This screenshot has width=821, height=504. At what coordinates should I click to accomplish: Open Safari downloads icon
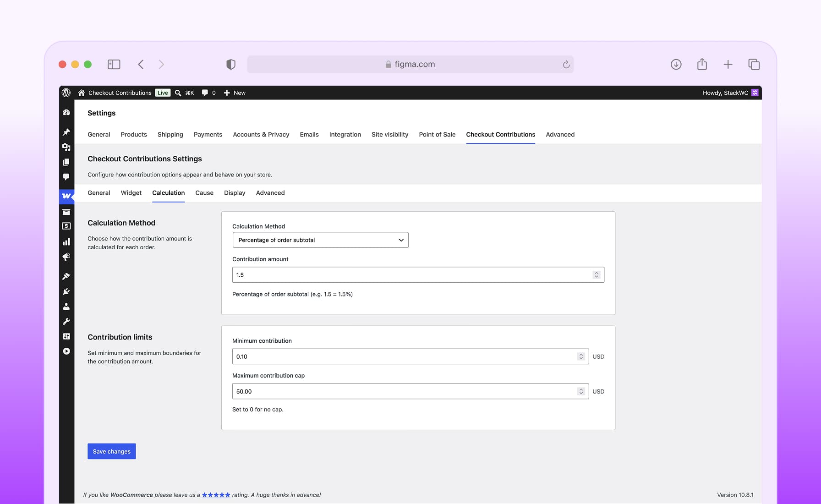tap(676, 65)
